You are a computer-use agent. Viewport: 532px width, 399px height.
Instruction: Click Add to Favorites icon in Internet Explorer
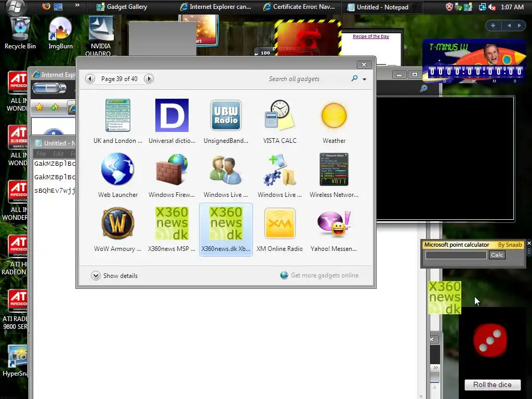tap(54, 108)
